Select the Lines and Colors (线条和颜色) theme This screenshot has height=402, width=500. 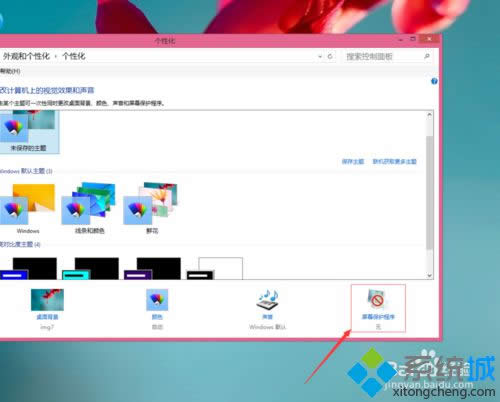point(89,208)
